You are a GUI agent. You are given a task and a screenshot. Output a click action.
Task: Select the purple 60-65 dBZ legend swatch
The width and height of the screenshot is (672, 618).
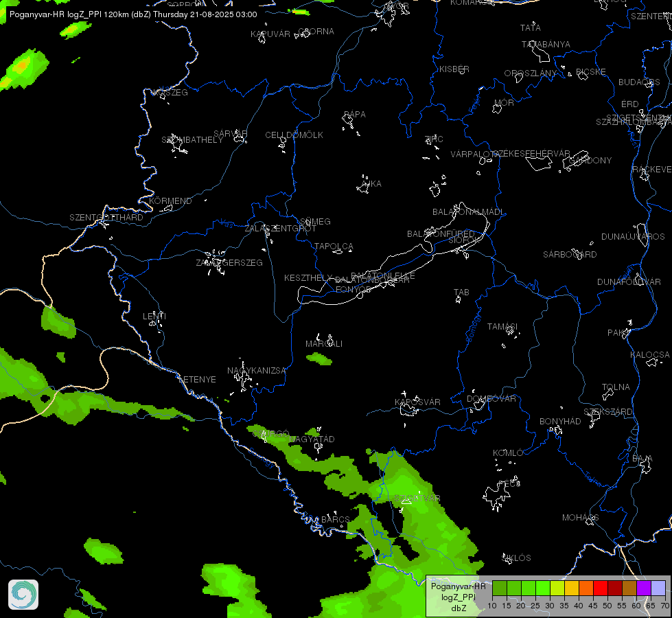(644, 588)
